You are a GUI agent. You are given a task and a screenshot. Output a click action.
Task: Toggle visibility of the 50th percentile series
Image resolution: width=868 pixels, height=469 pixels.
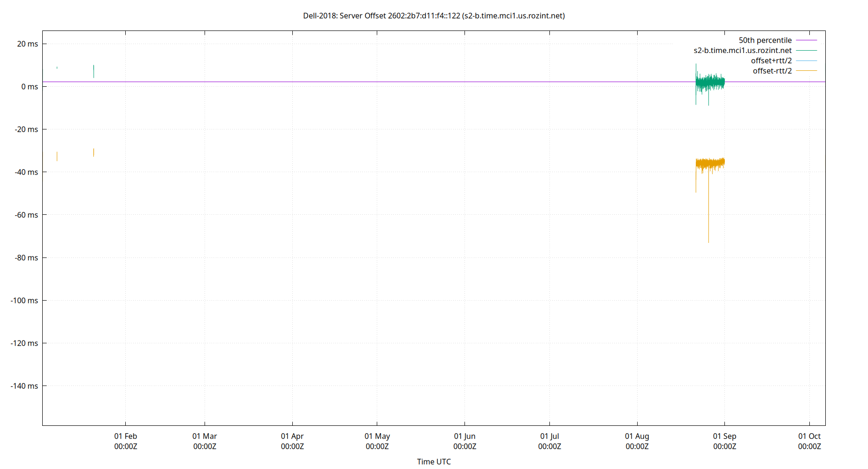tap(765, 40)
